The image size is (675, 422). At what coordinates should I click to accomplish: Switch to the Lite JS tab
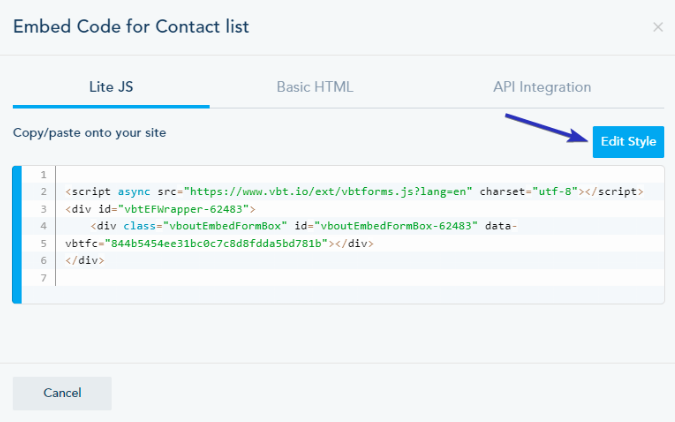(x=111, y=87)
